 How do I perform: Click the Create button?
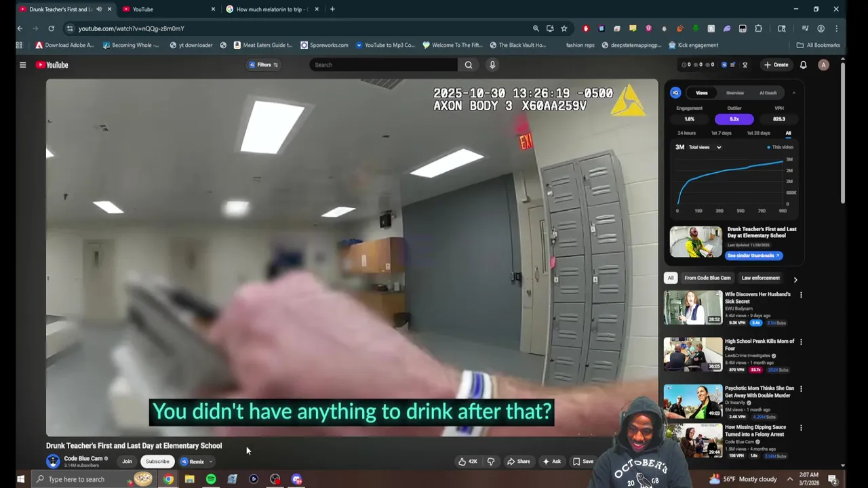click(x=776, y=65)
